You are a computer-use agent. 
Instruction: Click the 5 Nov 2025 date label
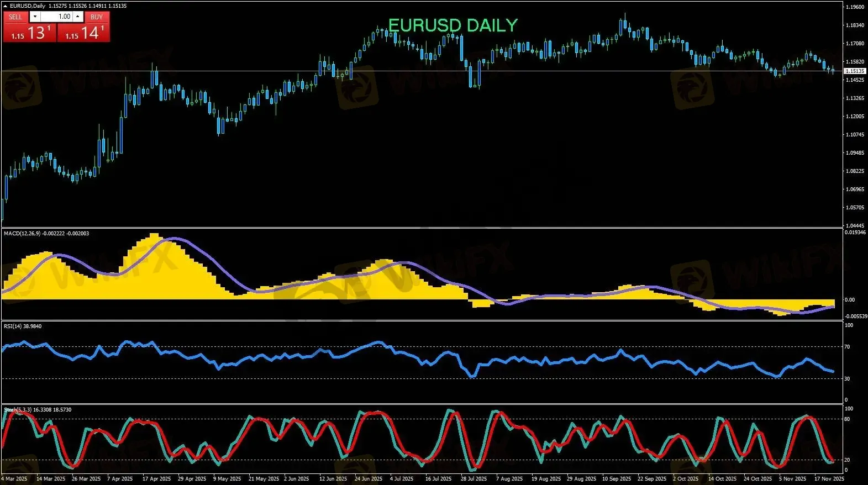[x=793, y=479]
